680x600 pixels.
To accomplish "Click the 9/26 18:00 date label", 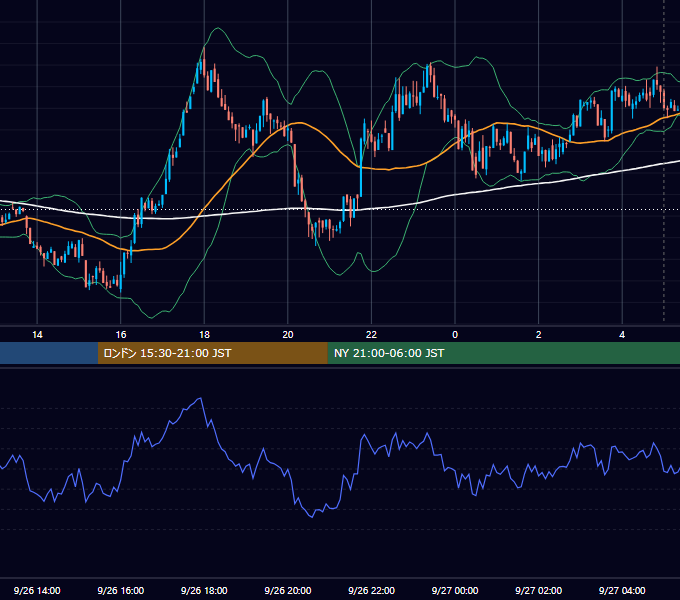I will (x=204, y=590).
